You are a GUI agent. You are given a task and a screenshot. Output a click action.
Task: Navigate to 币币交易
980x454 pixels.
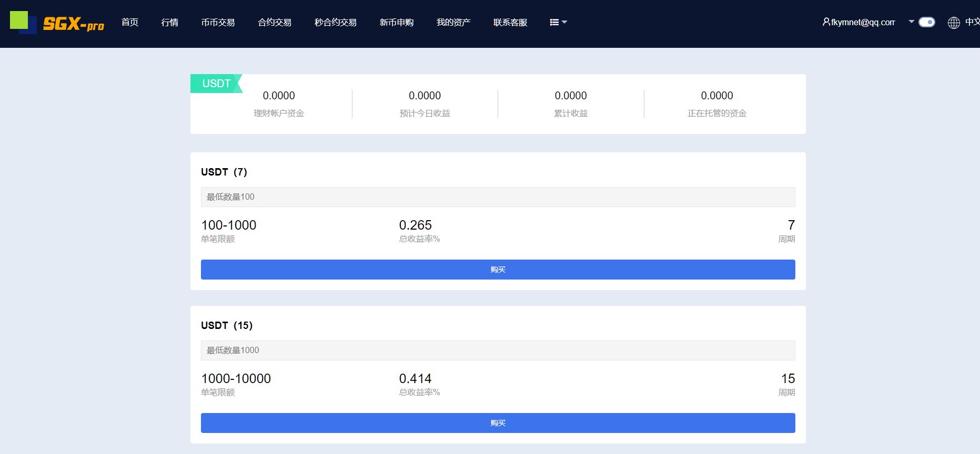(218, 22)
